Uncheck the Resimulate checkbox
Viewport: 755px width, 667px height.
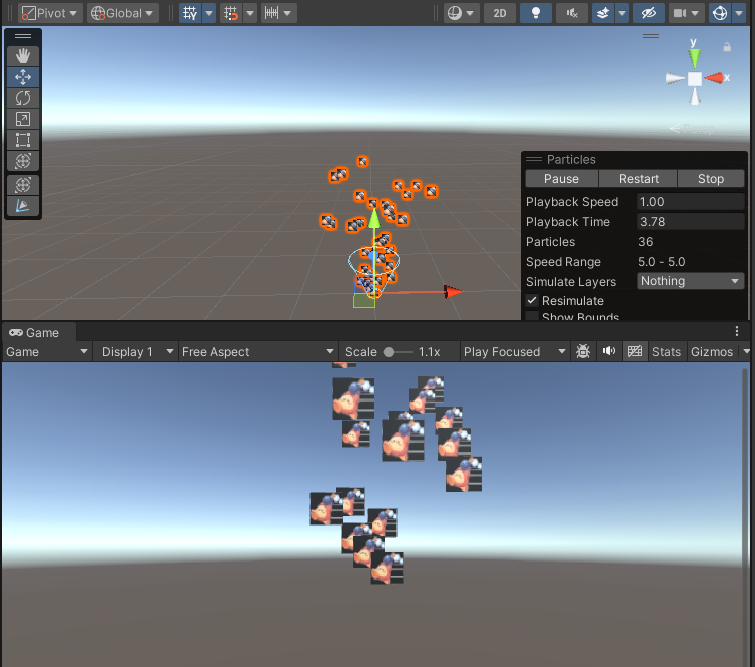tap(532, 301)
